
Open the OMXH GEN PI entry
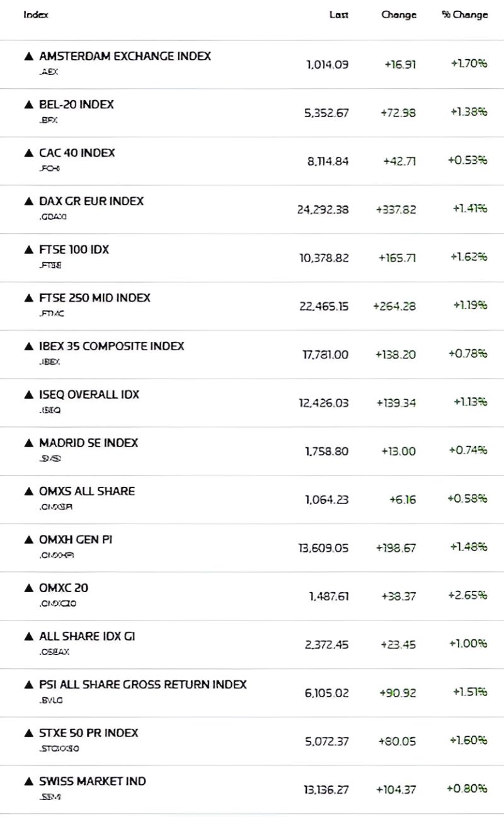pos(76,540)
